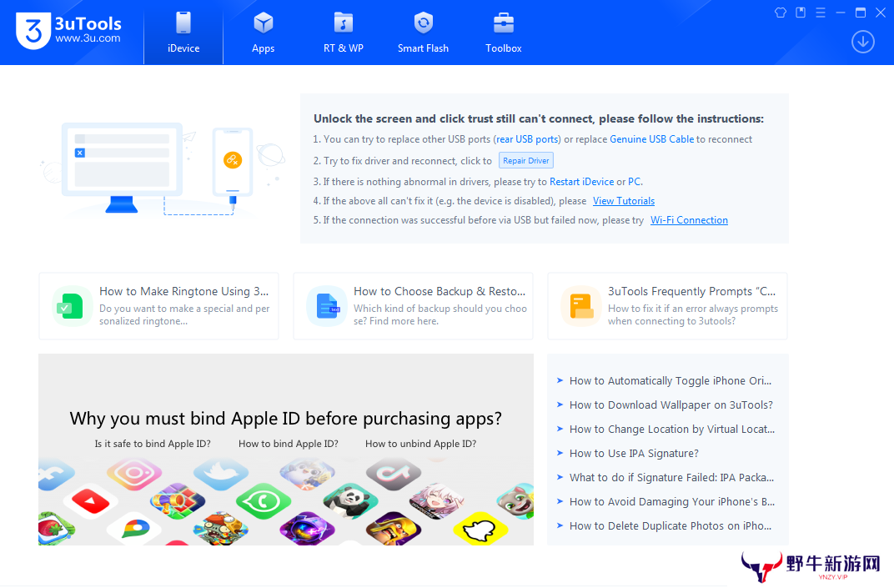Click the panda app icon in banner

point(350,501)
